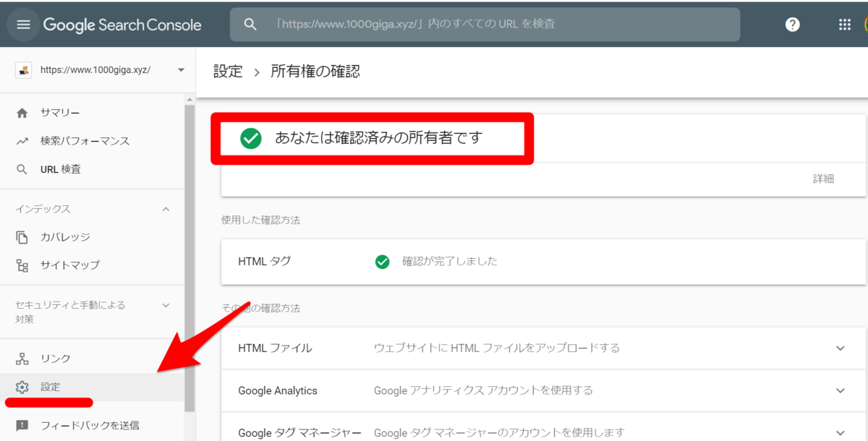The width and height of the screenshot is (868, 441).
Task: Expand the Google タグ マネージャー verification method
Action: 841,433
